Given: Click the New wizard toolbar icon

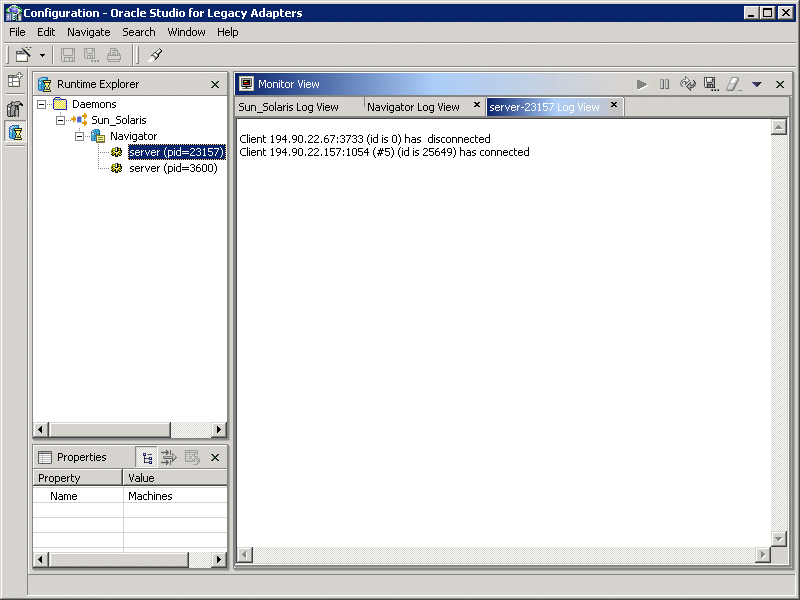Looking at the screenshot, I should (x=23, y=55).
